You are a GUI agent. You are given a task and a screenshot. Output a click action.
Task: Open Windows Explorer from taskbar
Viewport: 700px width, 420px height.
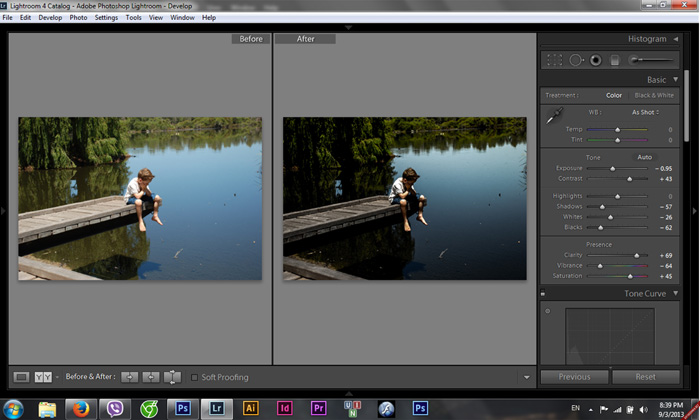pos(47,409)
